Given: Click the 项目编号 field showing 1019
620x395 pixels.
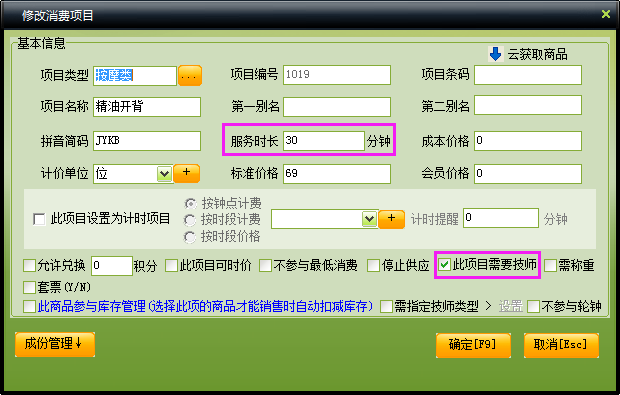Looking at the screenshot, I should 336,75.
